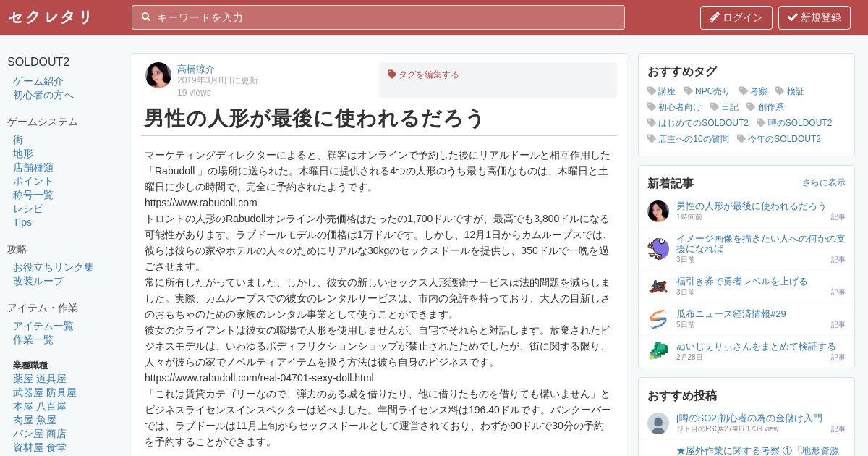
Task: Open 本屋 shop type link
Action: coord(23,406)
